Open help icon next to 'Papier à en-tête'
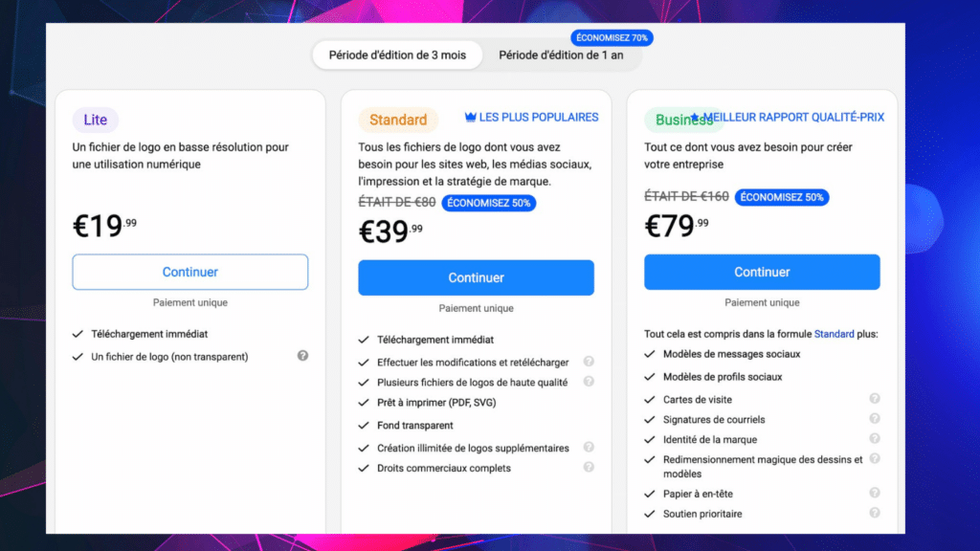The image size is (980, 551). [x=875, y=493]
